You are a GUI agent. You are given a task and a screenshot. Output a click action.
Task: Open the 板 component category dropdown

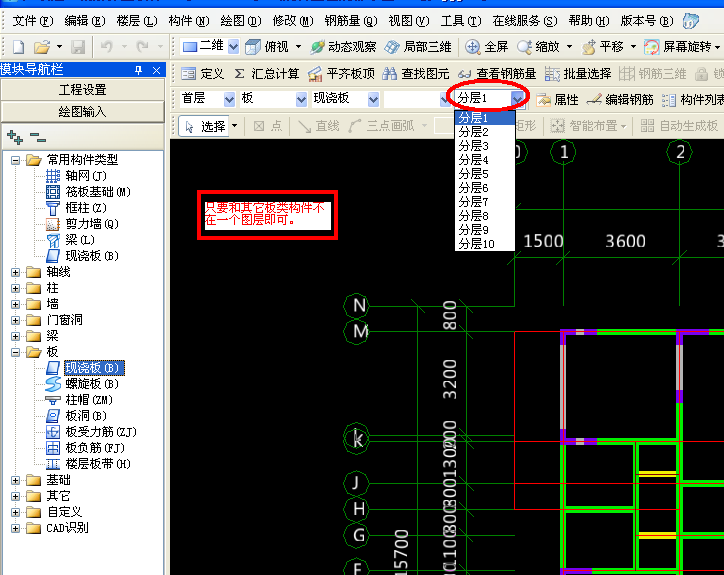[302, 99]
